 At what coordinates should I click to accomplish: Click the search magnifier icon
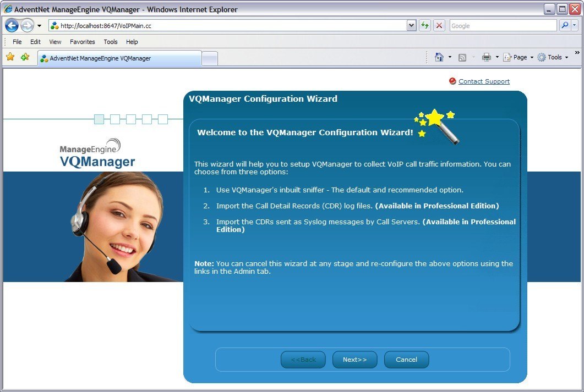[x=565, y=25]
